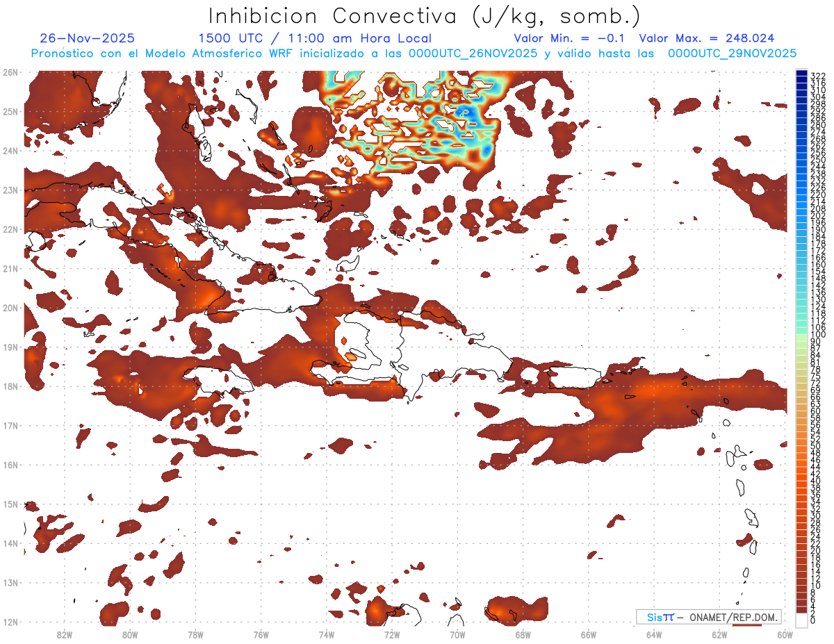Screen dimensions: 834x644
Task: Click the "80W" longitude label
Action: (x=129, y=634)
